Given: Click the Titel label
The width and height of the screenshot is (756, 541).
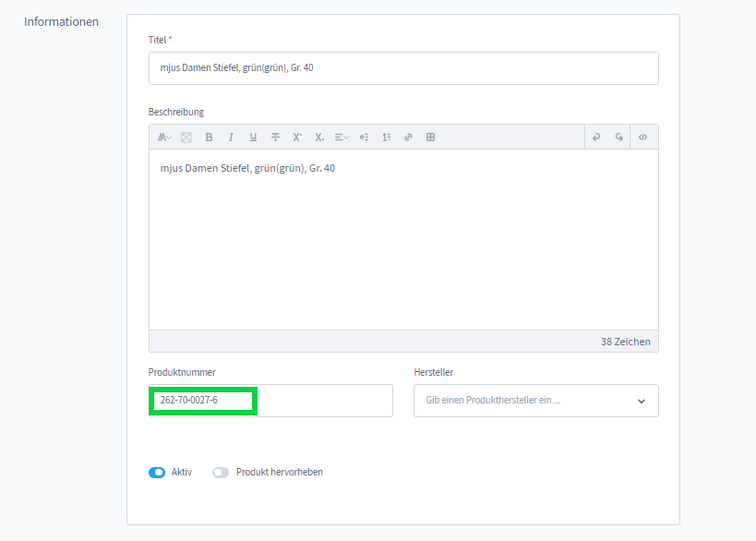Looking at the screenshot, I should 157,40.
